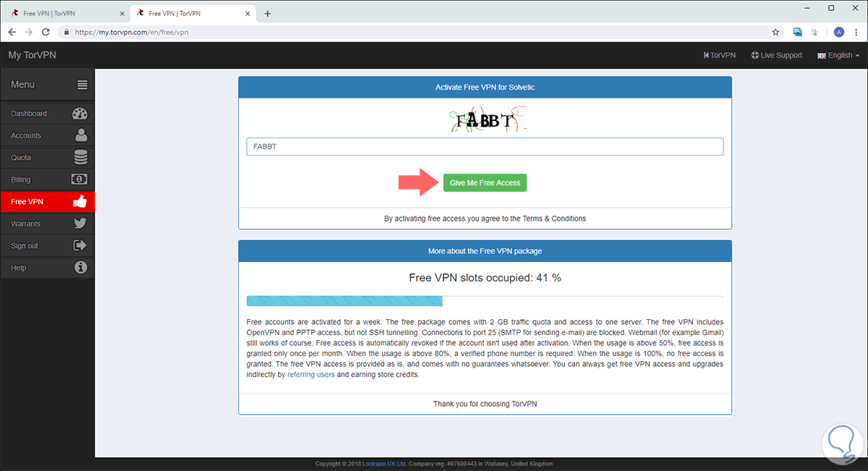
Task: Follow the referring users link
Action: [x=311, y=375]
